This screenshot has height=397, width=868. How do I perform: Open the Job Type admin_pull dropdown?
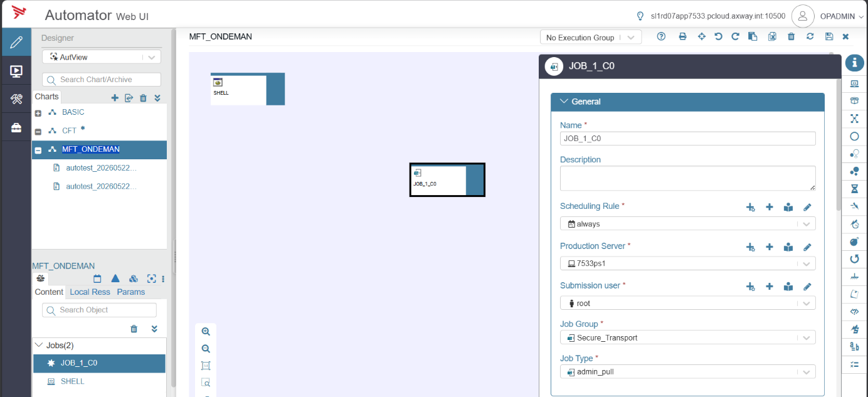click(x=687, y=372)
